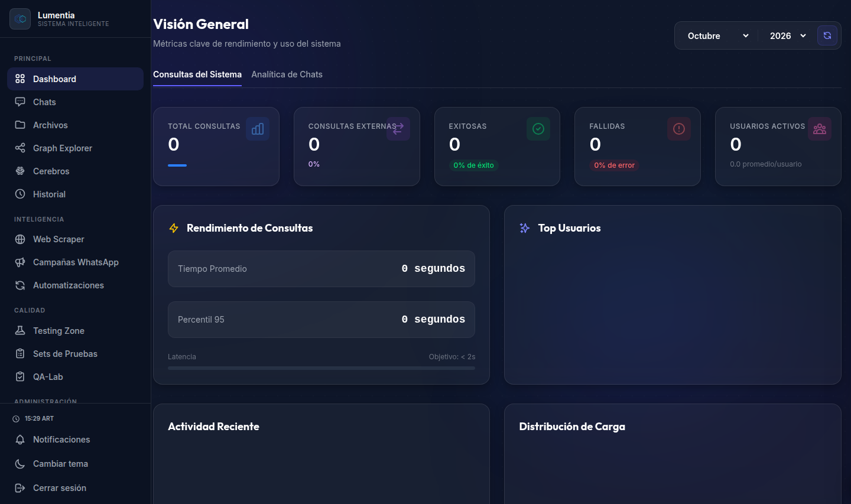Click the Percentil 95 metric row
This screenshot has width=851, height=504.
[x=321, y=320]
